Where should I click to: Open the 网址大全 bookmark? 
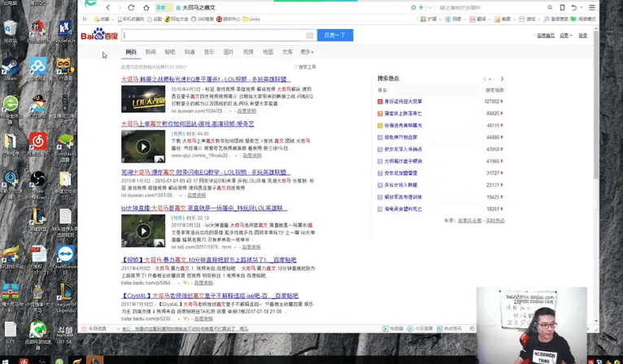[x=176, y=19]
